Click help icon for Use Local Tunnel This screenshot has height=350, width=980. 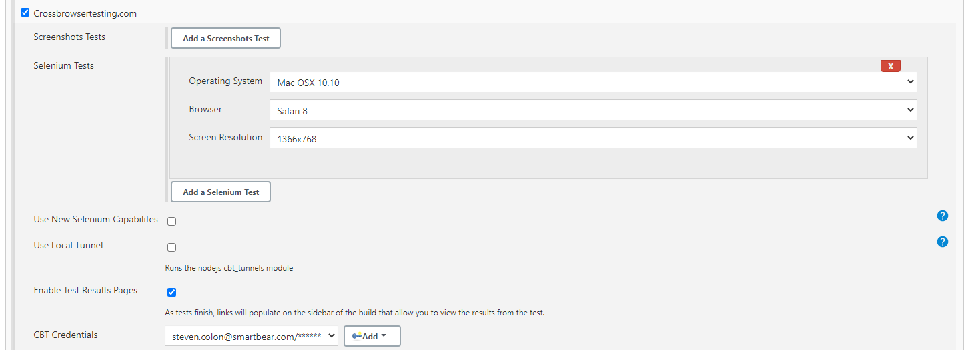(x=942, y=242)
